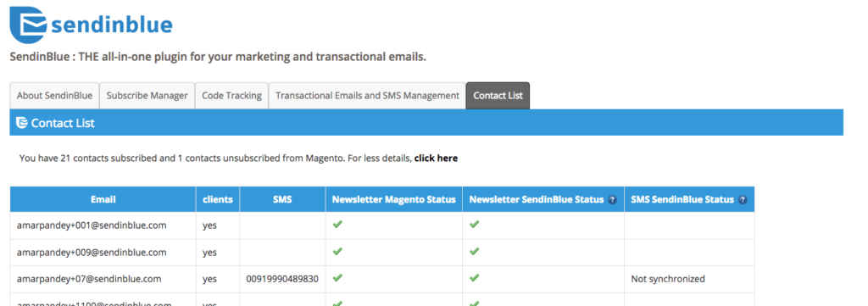Screen dimensions: 868x306
Task: Toggle SendinBlue status checkmark for amarpandey+009
Action: pyautogui.click(x=474, y=251)
